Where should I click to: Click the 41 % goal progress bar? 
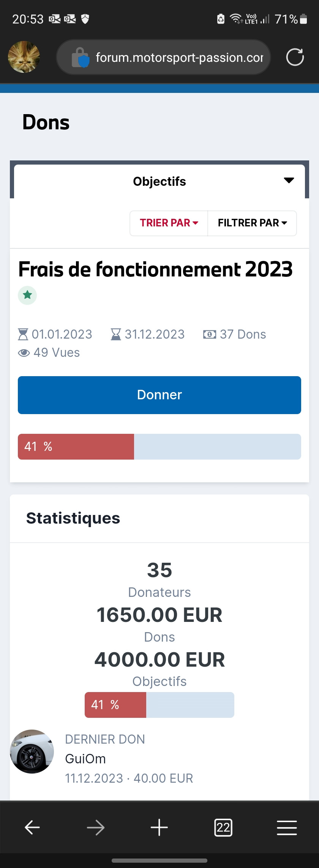(159, 447)
